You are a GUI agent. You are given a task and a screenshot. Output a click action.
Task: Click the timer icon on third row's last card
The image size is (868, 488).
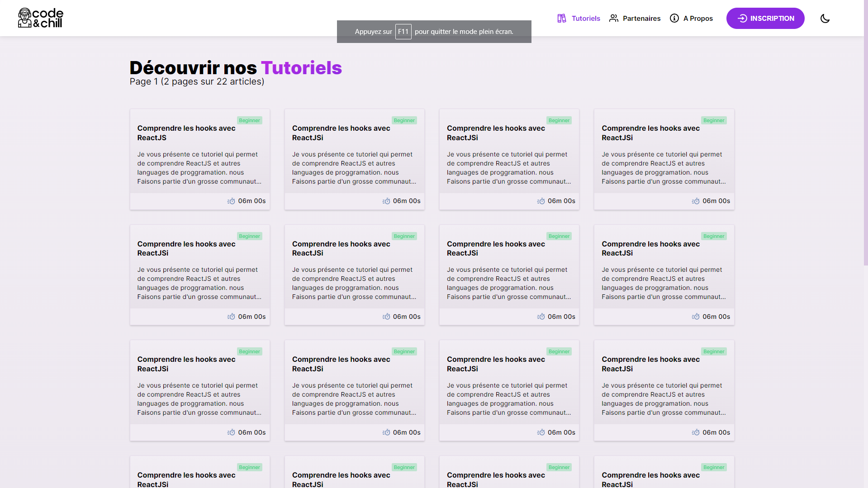coord(696,433)
